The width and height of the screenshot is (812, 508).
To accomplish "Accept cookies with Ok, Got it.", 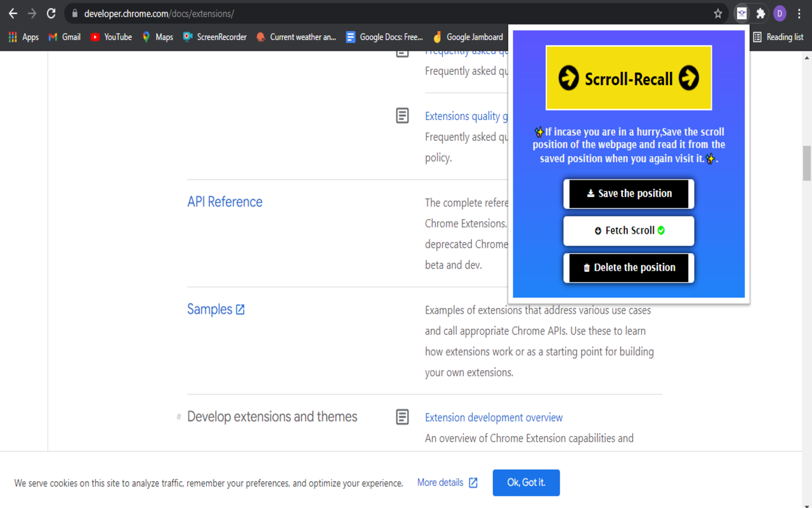I will coord(526,483).
